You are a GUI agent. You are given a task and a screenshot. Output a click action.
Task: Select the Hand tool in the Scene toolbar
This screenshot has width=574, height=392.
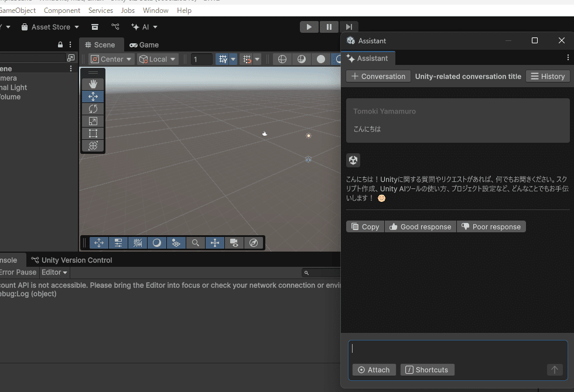coord(93,84)
